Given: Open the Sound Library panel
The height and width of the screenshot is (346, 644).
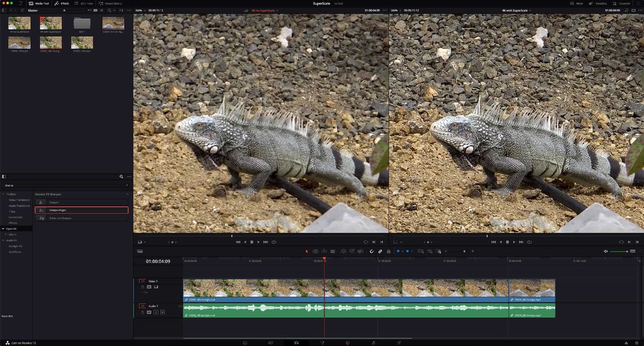Looking at the screenshot, I should [x=110, y=4].
